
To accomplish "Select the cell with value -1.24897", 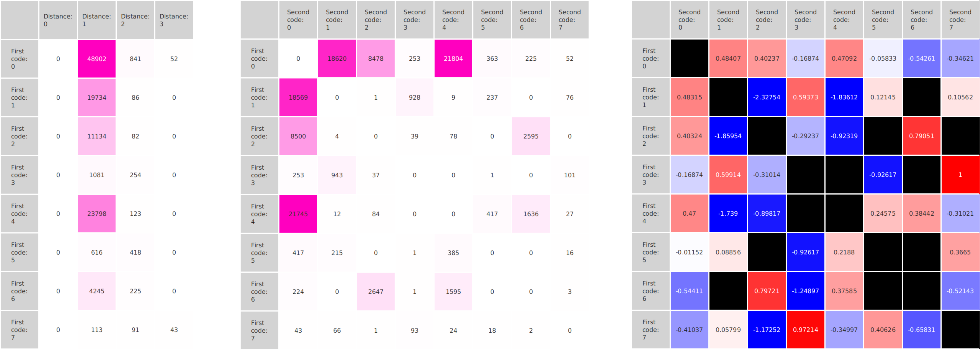I will [805, 291].
